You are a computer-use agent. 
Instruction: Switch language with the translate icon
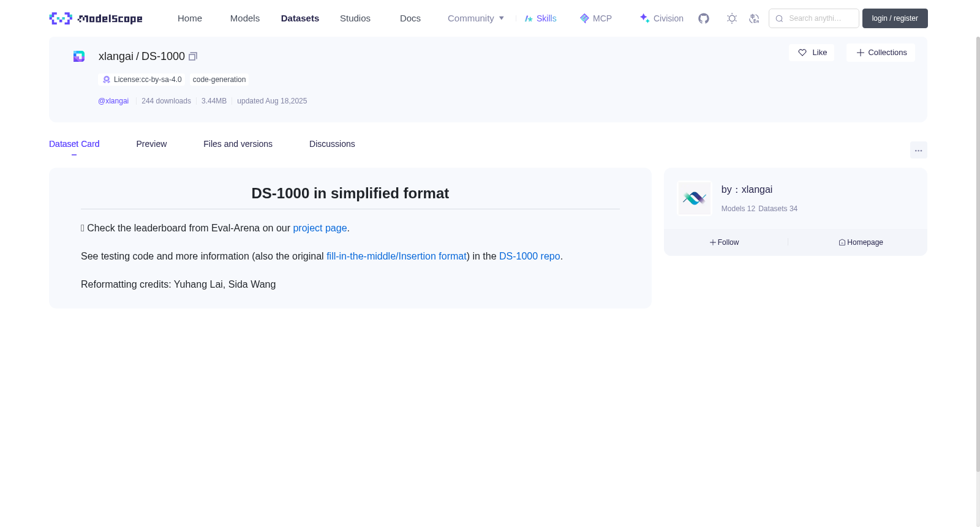click(x=754, y=18)
